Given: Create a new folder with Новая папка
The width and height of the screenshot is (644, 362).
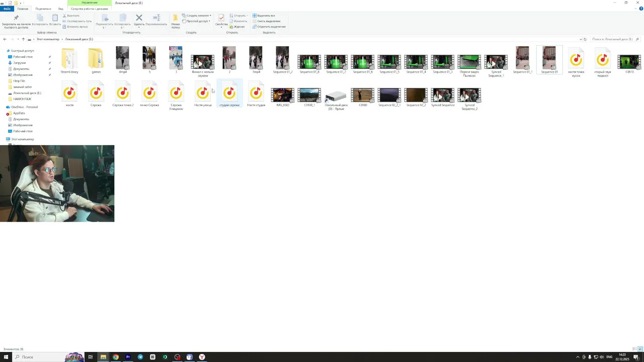Looking at the screenshot, I should coord(175,21).
